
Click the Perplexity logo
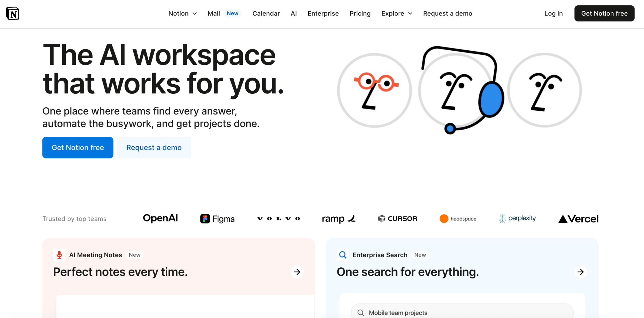tap(517, 218)
